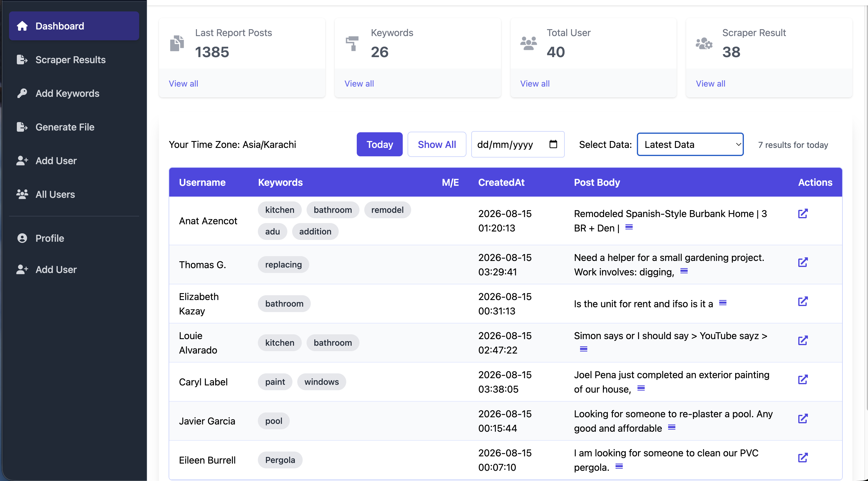Click the Today filter button
Screen dimensions: 868x481
coord(379,144)
